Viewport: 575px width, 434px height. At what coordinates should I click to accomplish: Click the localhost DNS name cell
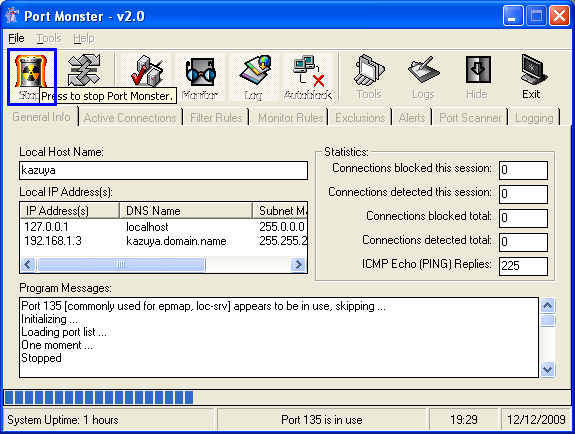147,227
